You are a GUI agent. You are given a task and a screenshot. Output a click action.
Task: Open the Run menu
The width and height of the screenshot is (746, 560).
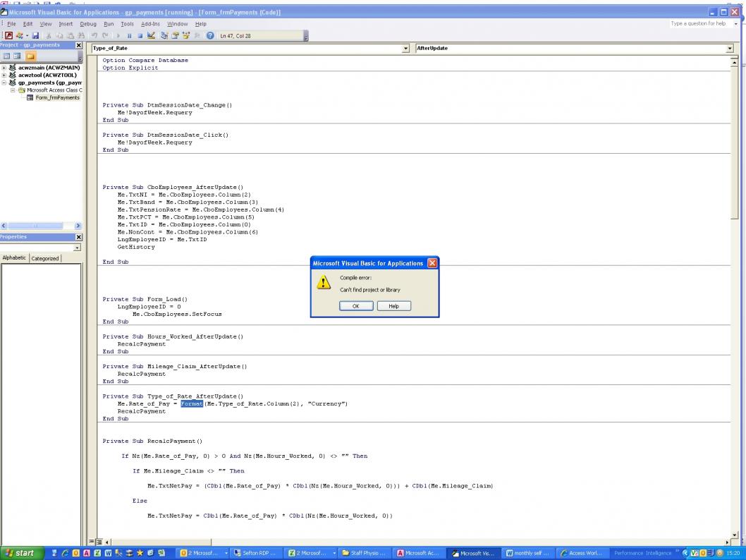click(109, 24)
